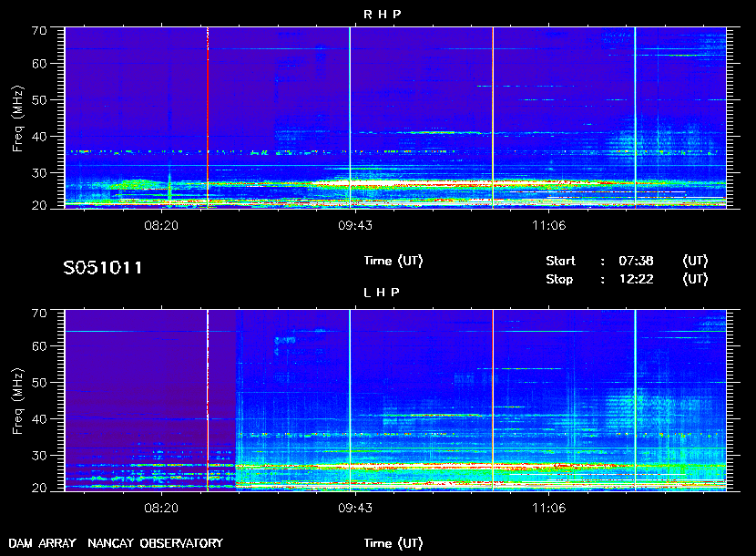756x556 pixels.
Task: Click the 20 frequency tick of LHP panel
Action: tap(39, 488)
